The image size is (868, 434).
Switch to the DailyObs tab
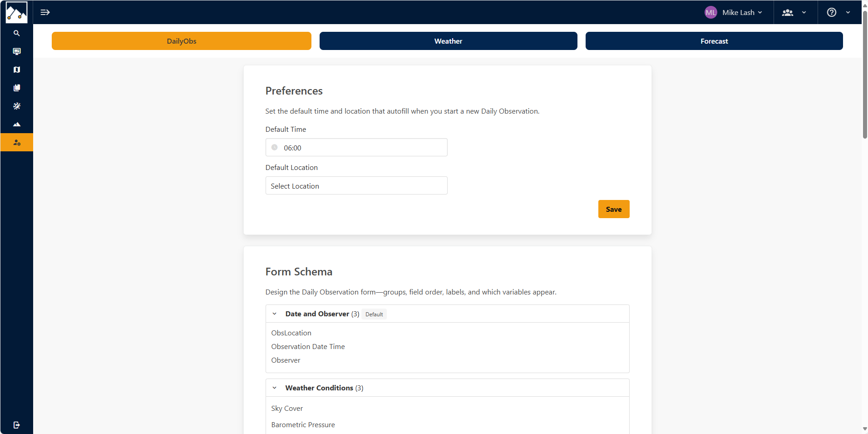pos(182,41)
